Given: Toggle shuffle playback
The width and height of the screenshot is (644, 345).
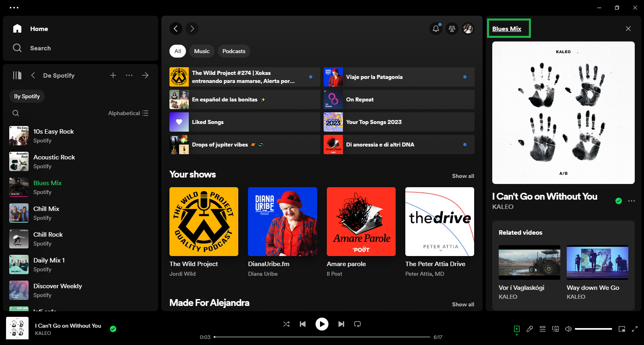Looking at the screenshot, I should click(x=287, y=324).
